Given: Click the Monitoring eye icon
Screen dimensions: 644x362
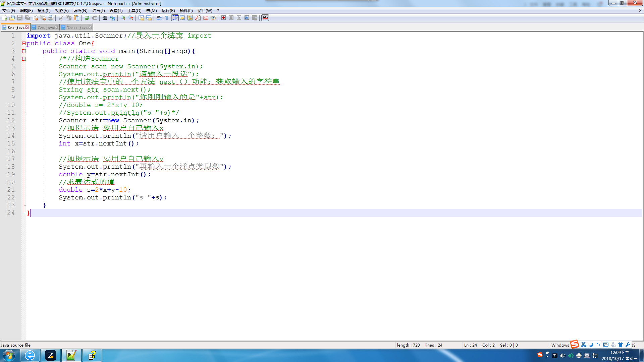Looking at the screenshot, I should (213, 18).
